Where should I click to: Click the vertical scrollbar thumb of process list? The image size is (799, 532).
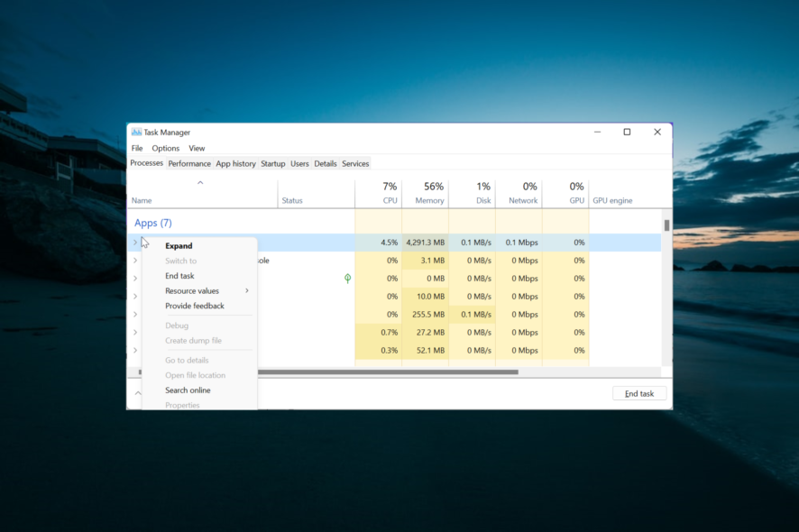[667, 225]
